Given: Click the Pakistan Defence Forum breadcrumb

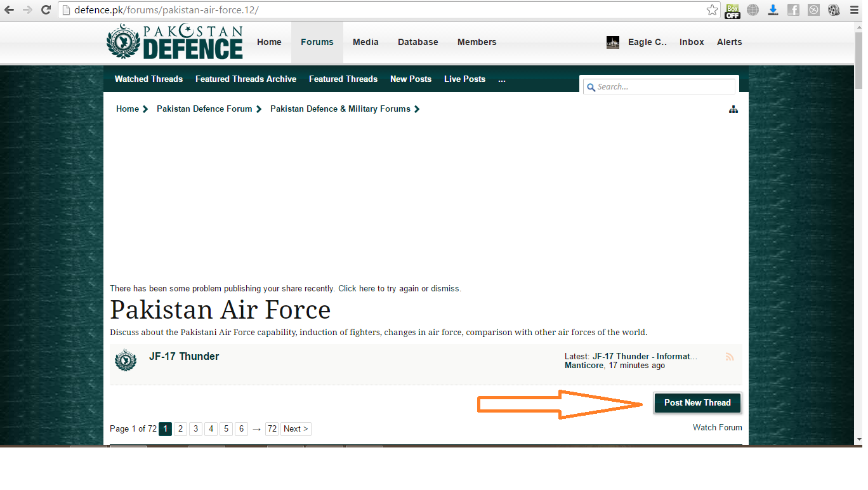Looking at the screenshot, I should coord(204,109).
